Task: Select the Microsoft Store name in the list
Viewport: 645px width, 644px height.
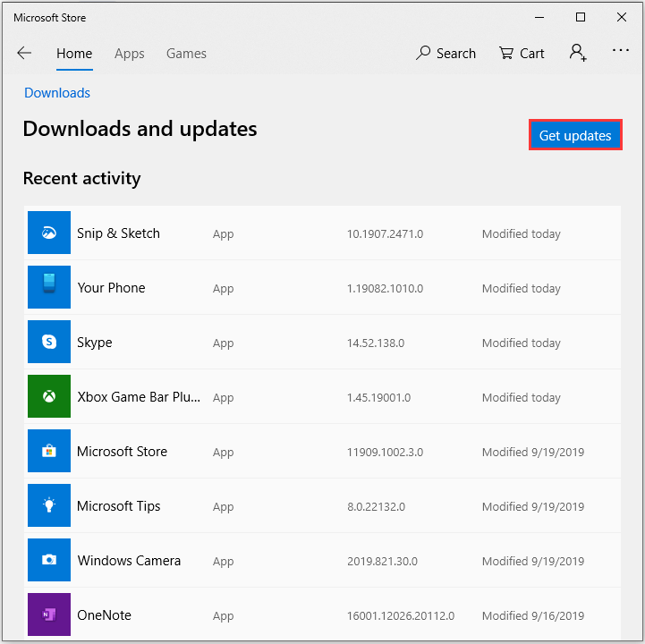Action: (123, 452)
